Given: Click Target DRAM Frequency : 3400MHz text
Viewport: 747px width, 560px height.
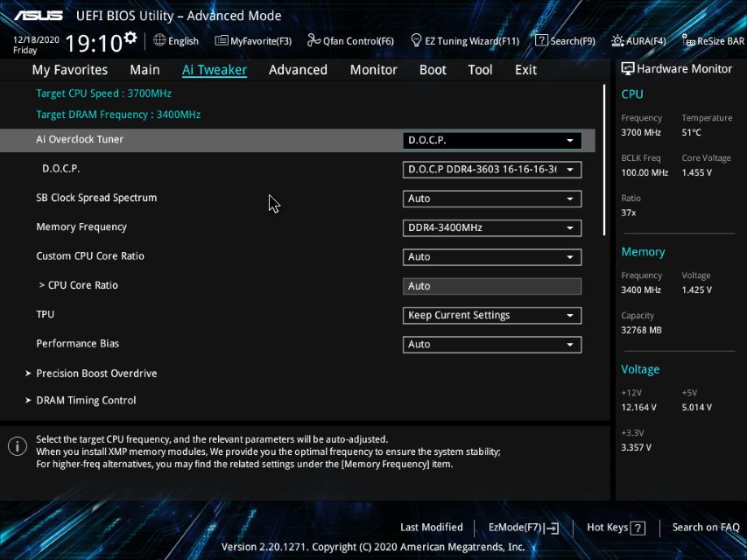Looking at the screenshot, I should 118,115.
